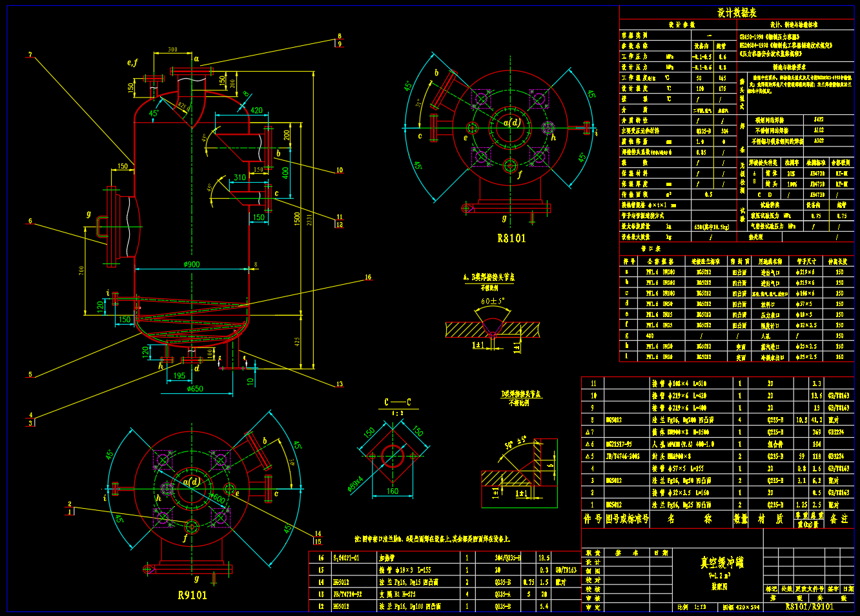Click part balloon number 7
Screen dimensions: 860x616
30,55
